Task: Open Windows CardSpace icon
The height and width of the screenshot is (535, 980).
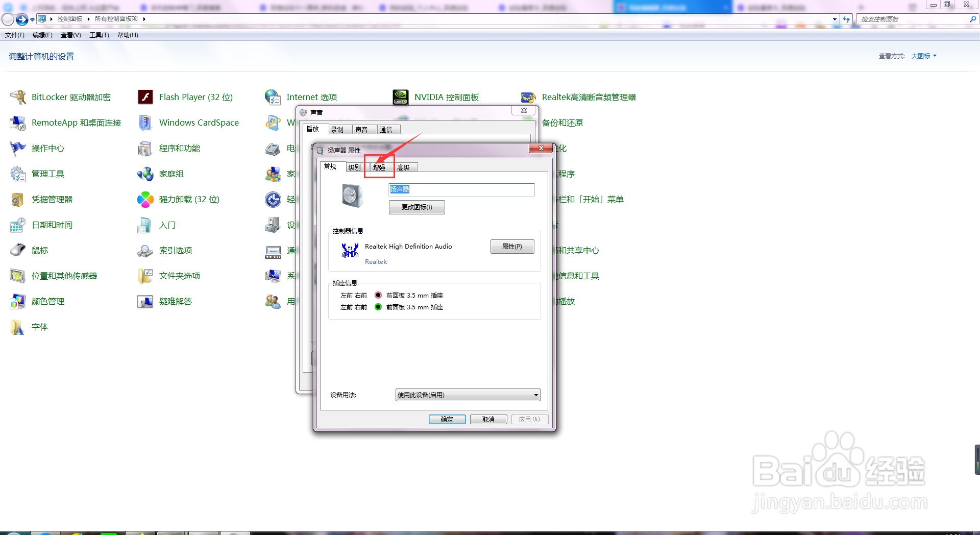Action: (145, 123)
